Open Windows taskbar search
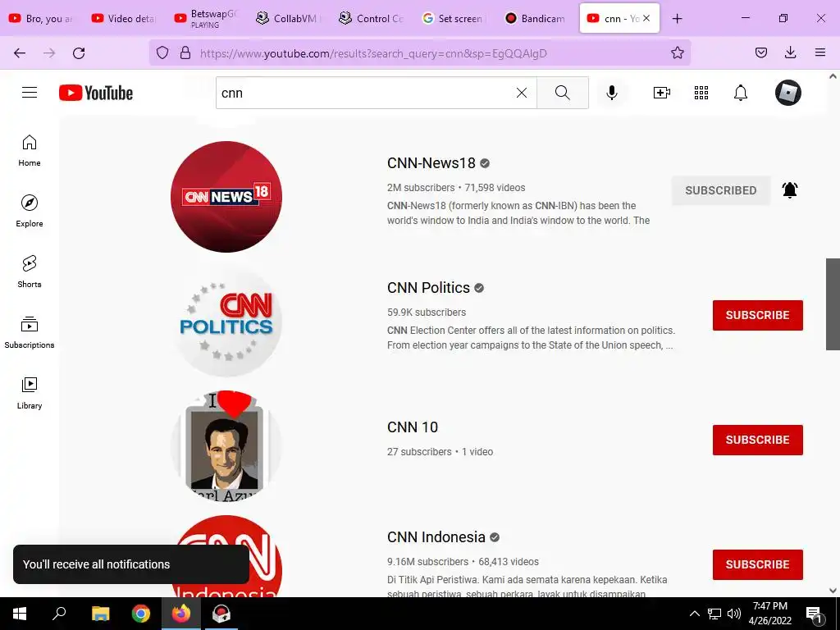This screenshot has width=840, height=630. (59, 614)
